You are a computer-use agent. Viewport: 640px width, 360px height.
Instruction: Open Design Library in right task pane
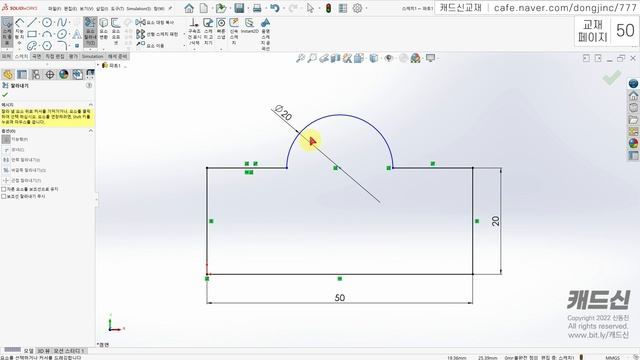633,108
